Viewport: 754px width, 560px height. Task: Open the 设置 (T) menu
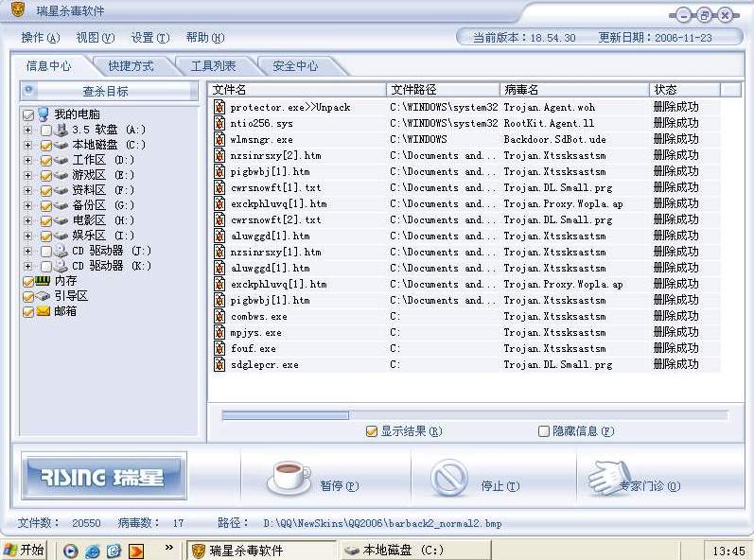coord(150,38)
